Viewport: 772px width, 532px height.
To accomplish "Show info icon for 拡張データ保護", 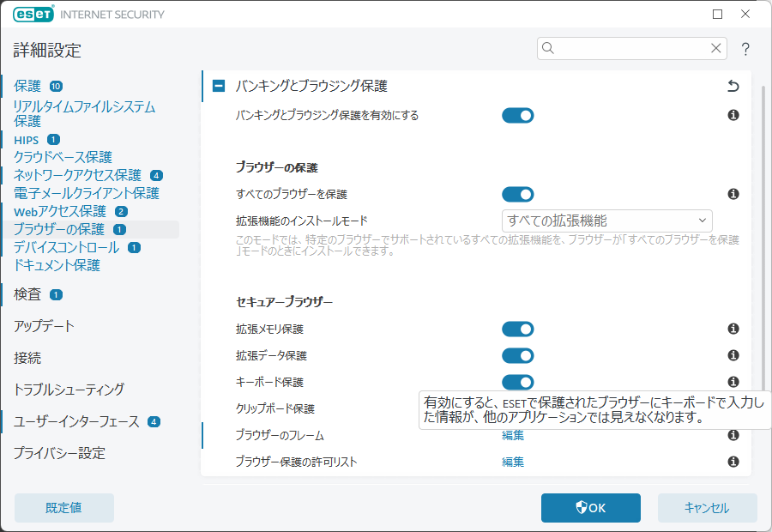I will 733,355.
